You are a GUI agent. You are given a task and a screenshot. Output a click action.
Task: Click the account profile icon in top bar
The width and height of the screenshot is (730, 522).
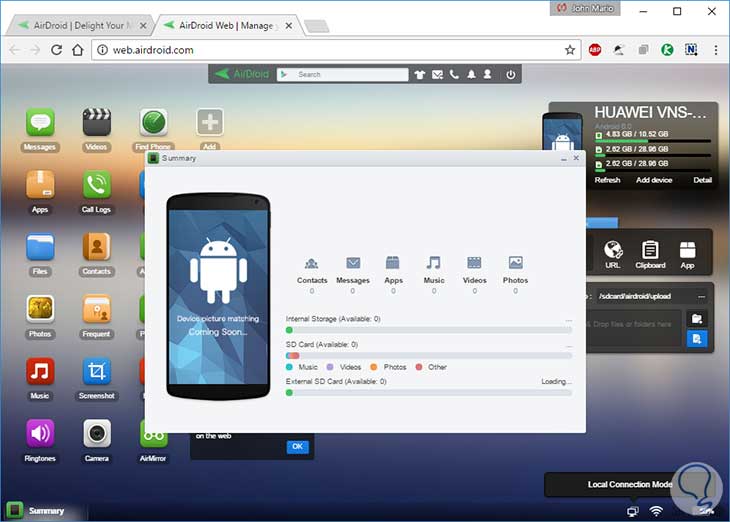[487, 75]
